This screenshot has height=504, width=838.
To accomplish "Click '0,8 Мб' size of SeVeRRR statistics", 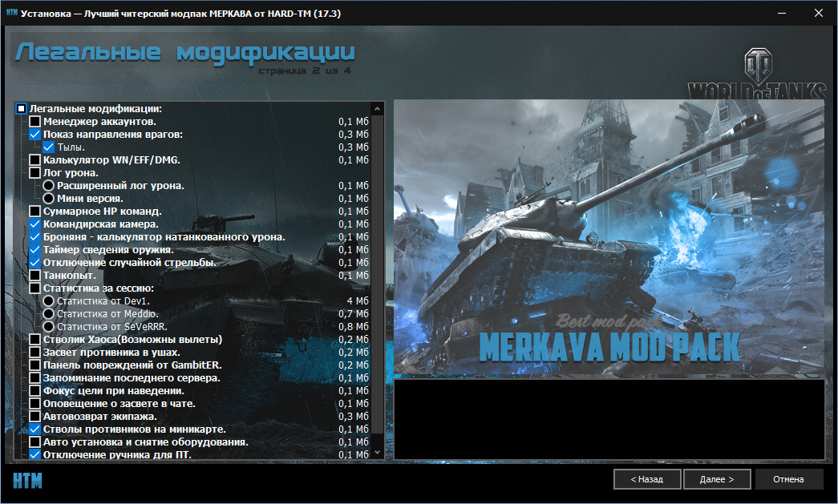I will coord(354,327).
